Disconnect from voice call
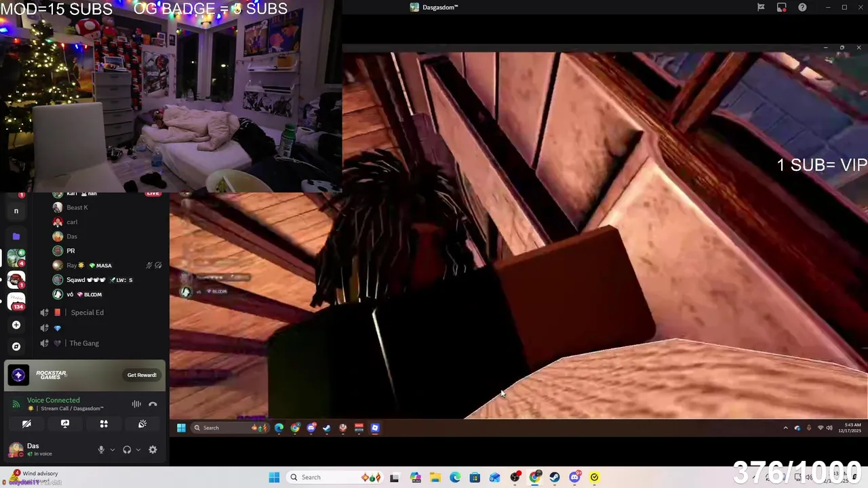Viewport: 868px width, 488px height. (153, 404)
